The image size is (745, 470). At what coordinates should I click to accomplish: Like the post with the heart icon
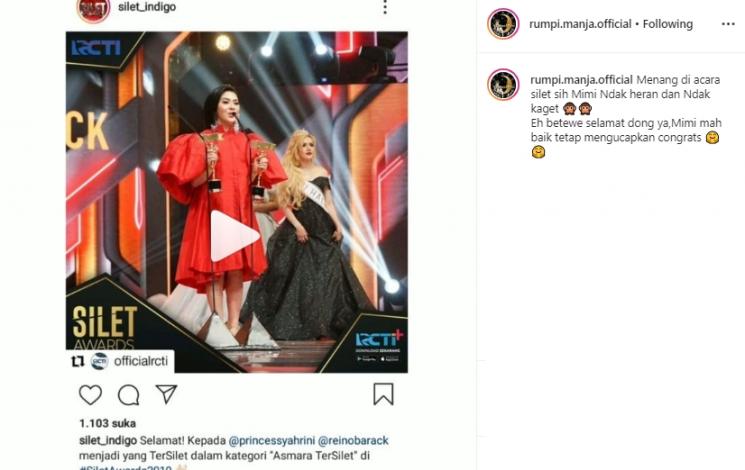90,395
